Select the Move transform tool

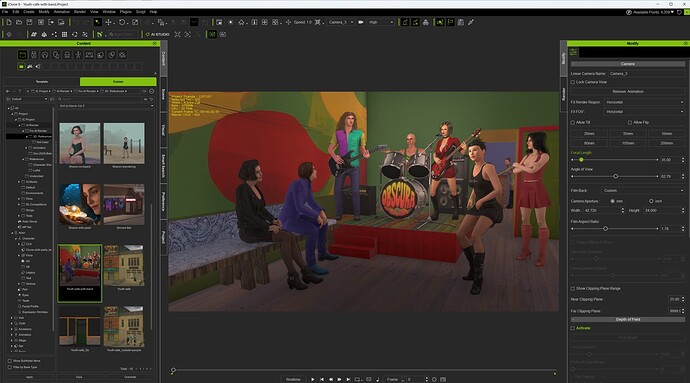[108, 22]
